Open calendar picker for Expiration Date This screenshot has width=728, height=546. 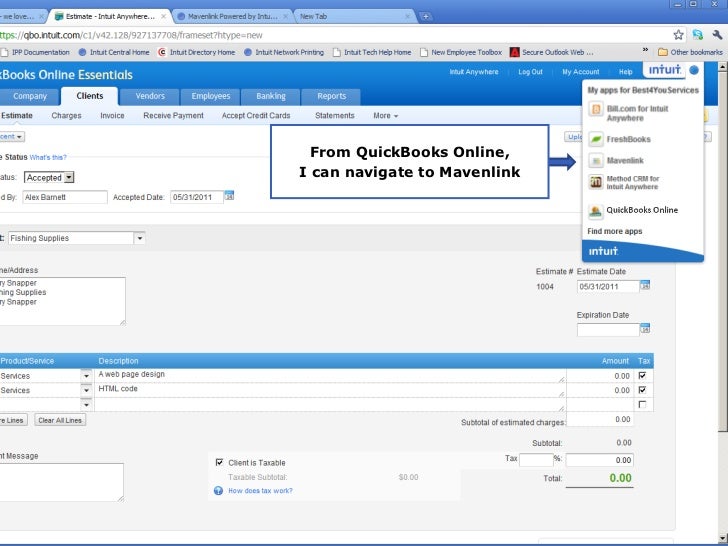click(x=645, y=328)
